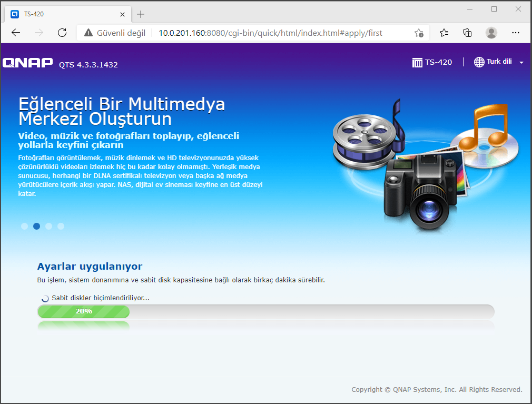Screen dimensions: 532x404
Task: Select the third carousel slide dot
Action: pyautogui.click(x=48, y=226)
